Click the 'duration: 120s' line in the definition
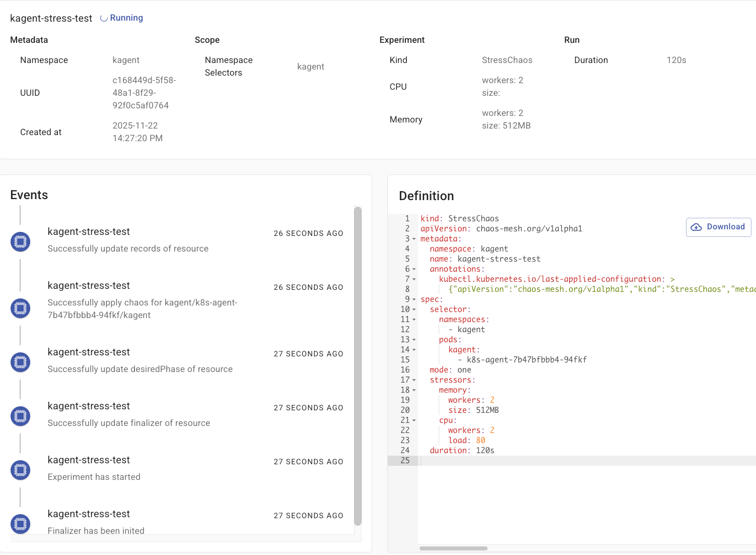The image size is (756, 555). [x=462, y=451]
